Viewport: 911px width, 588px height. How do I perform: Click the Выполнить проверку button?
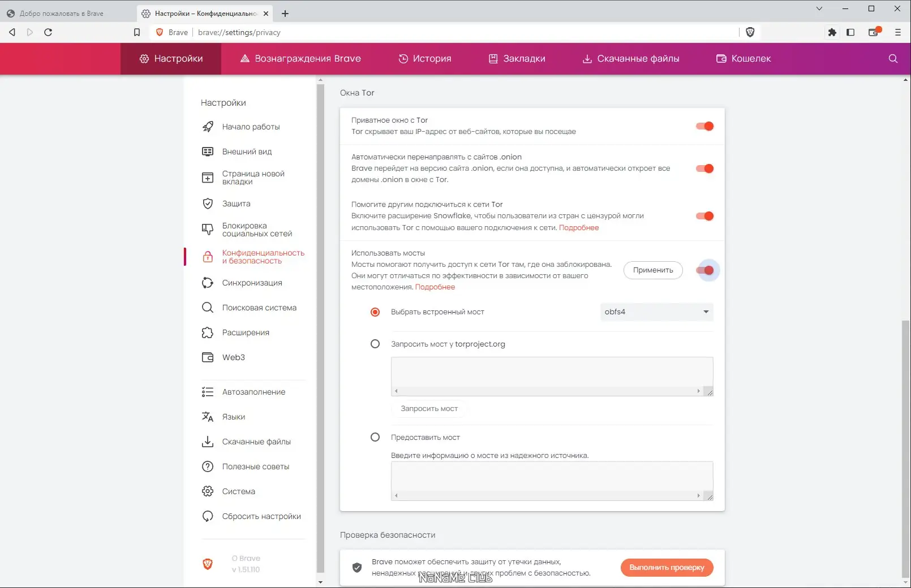point(667,568)
